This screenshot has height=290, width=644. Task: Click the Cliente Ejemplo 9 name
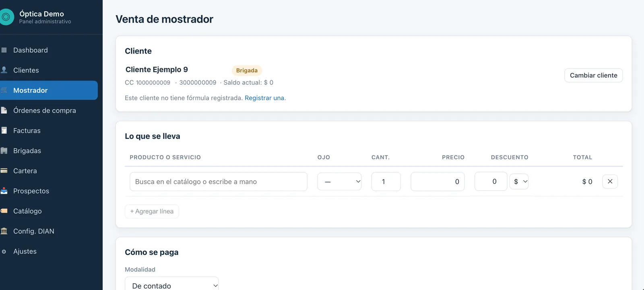(x=157, y=70)
